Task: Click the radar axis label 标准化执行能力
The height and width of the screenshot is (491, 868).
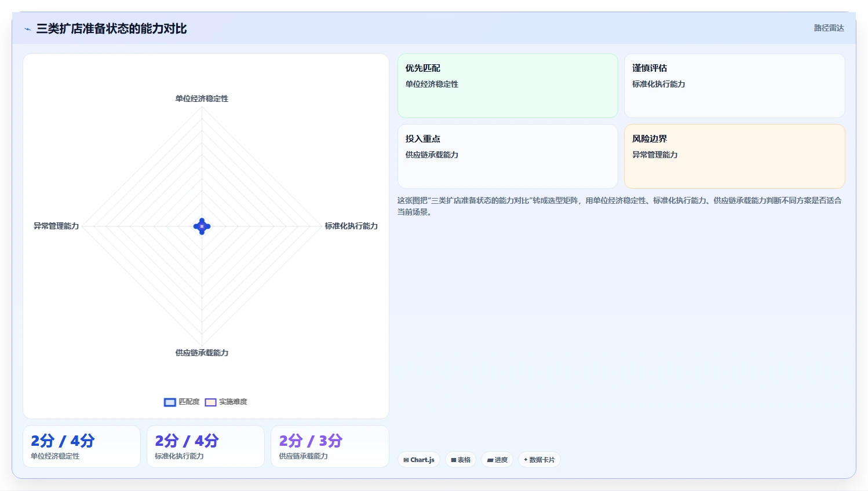Action: pyautogui.click(x=351, y=226)
